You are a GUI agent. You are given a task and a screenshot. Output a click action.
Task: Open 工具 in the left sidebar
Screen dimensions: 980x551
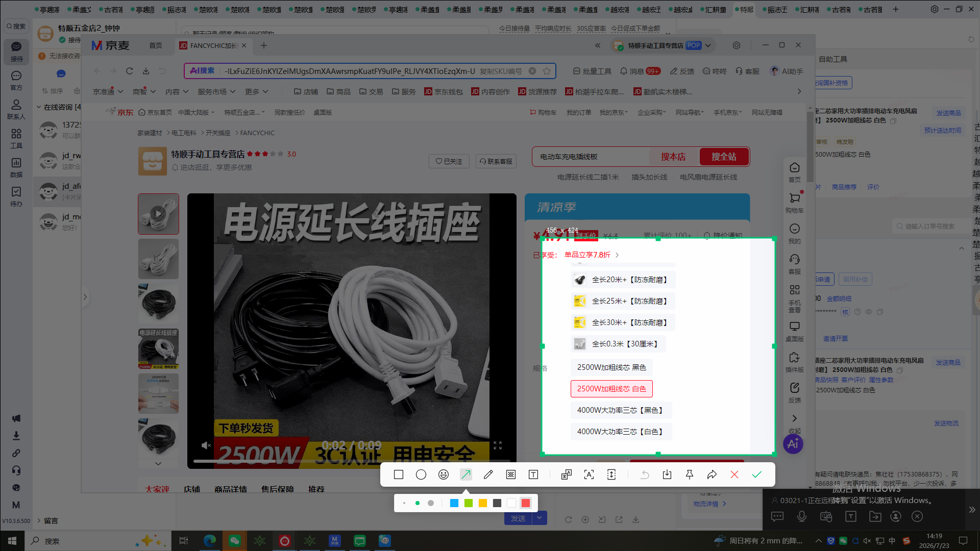[16, 138]
